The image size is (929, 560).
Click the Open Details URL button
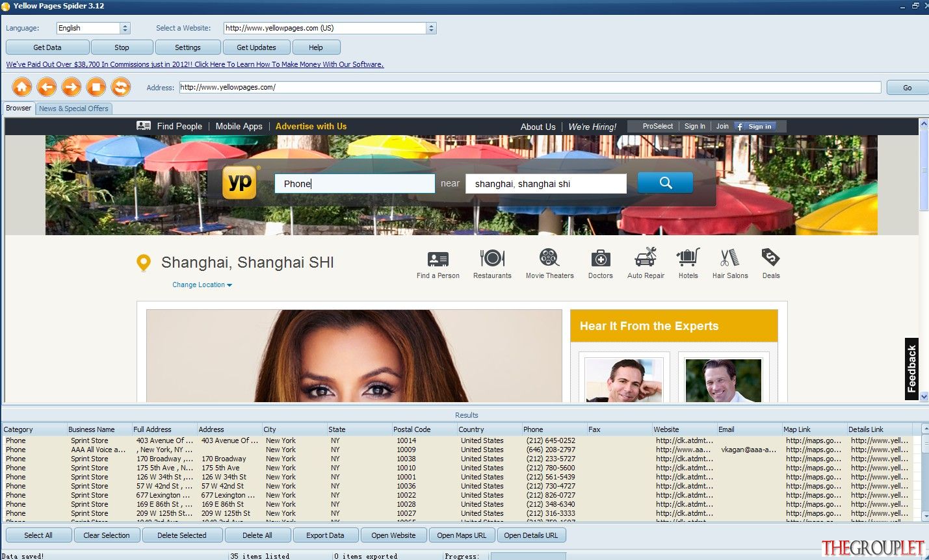point(531,535)
